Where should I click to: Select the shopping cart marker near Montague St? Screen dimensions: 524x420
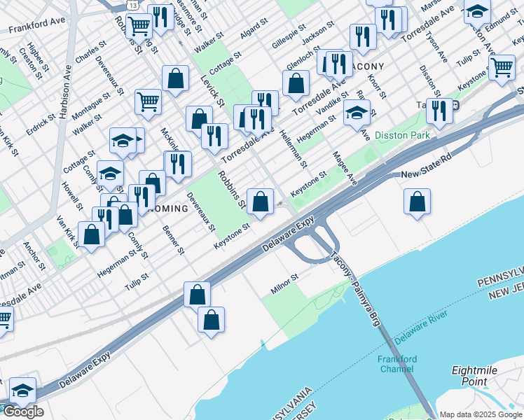click(148, 102)
